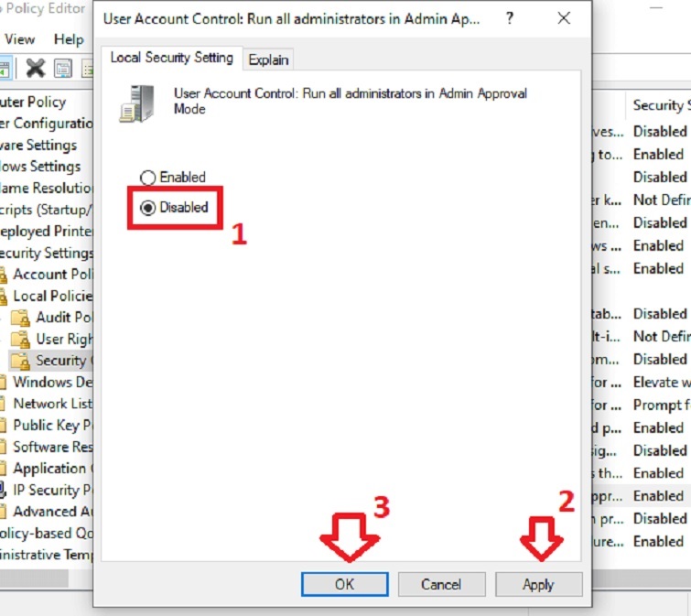Image resolution: width=691 pixels, height=616 pixels.
Task: Click the Properties toolbar icon
Action: tap(63, 69)
